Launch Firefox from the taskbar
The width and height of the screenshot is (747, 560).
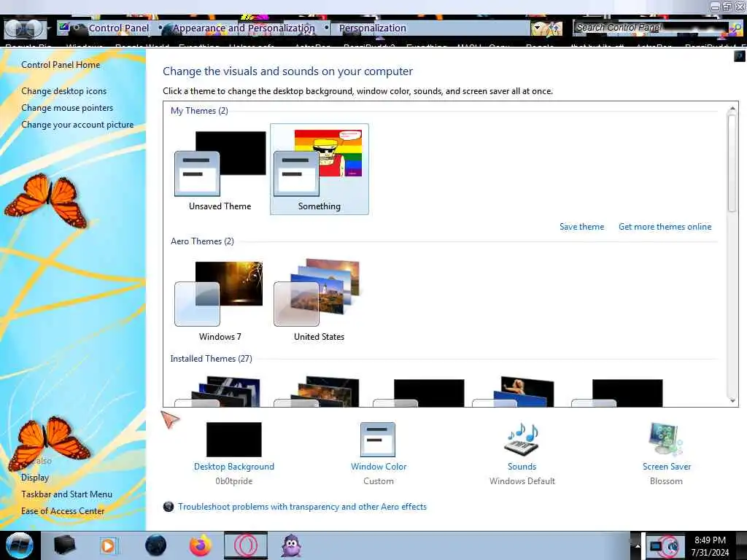tap(201, 545)
